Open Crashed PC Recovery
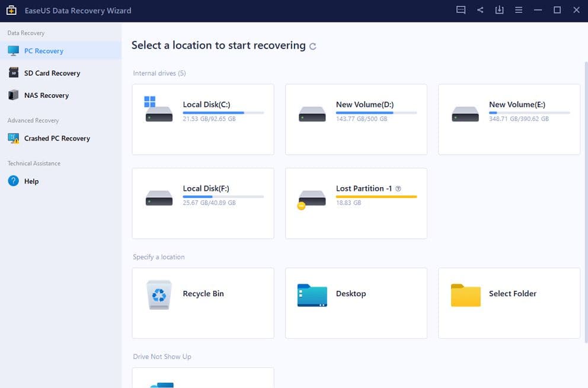Screen dimensions: 588x388 tap(56, 139)
